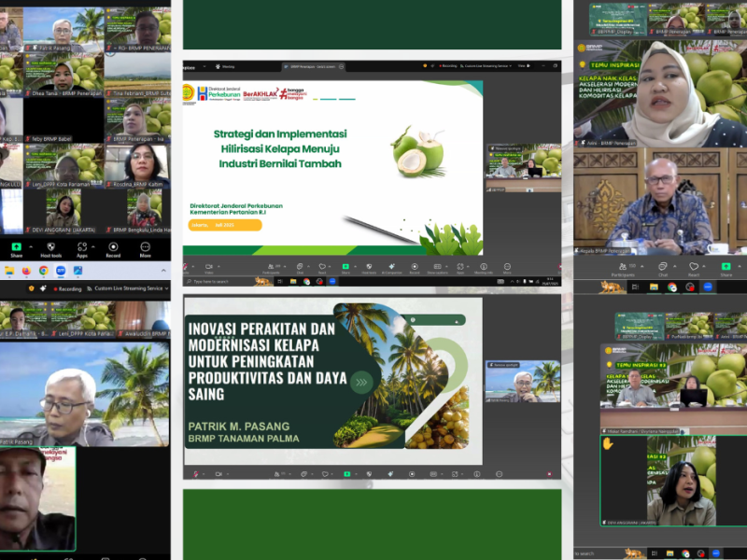Click the Record button in left Zoom toolbar
This screenshot has width=747, height=560.
113,247
